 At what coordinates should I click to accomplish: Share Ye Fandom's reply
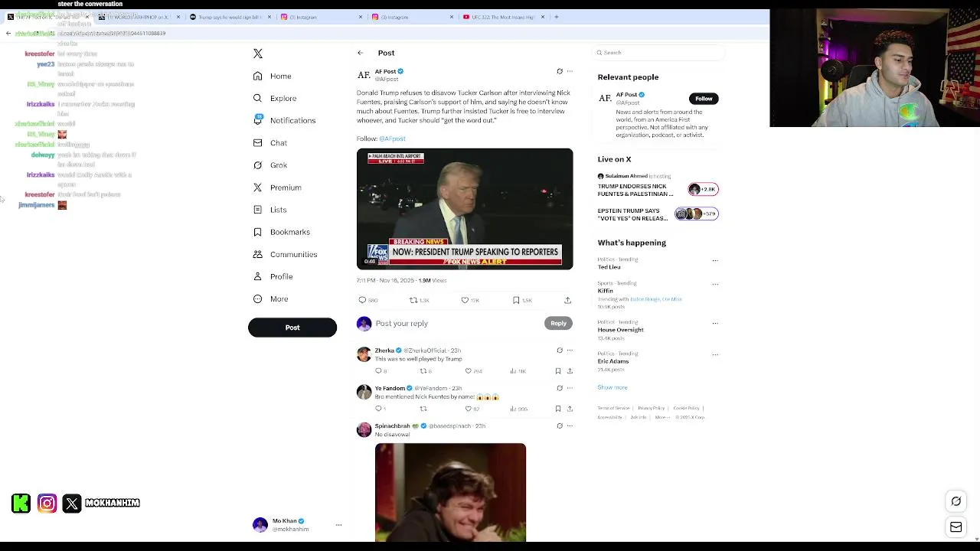[570, 409]
